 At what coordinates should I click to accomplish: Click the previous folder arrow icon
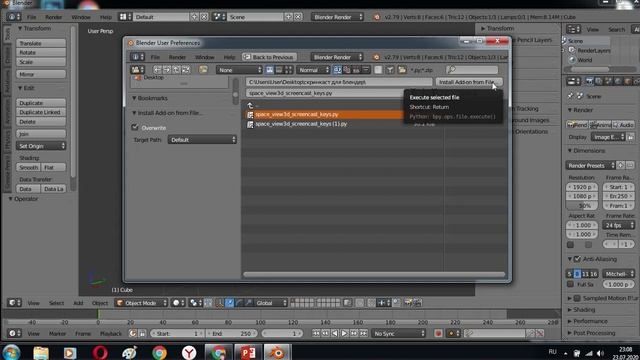(x=157, y=70)
